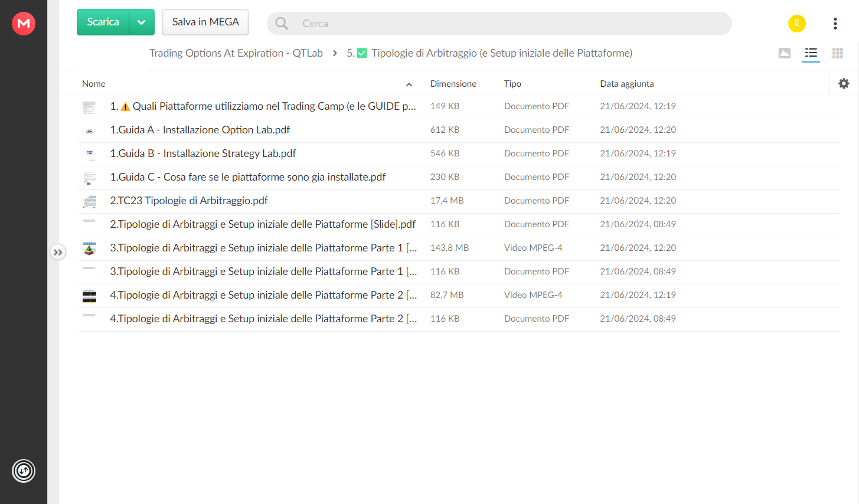
Task: Sort by Tipo column header
Action: (512, 84)
